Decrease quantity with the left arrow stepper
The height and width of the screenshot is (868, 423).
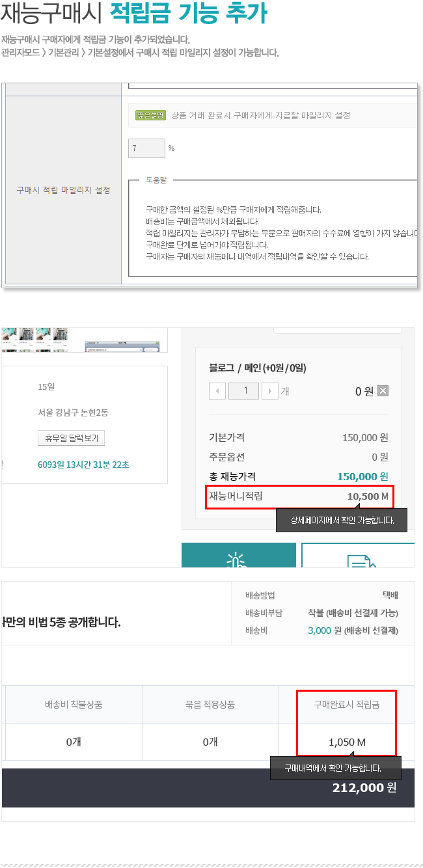[217, 391]
